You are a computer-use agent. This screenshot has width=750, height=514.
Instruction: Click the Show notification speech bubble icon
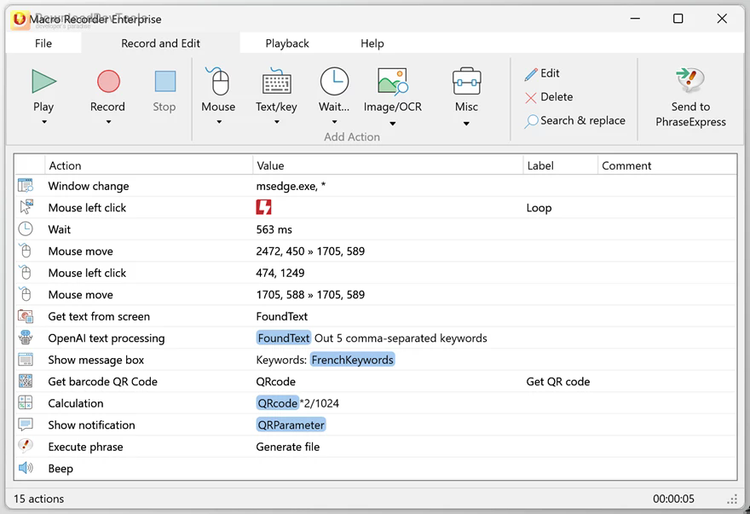(x=25, y=425)
